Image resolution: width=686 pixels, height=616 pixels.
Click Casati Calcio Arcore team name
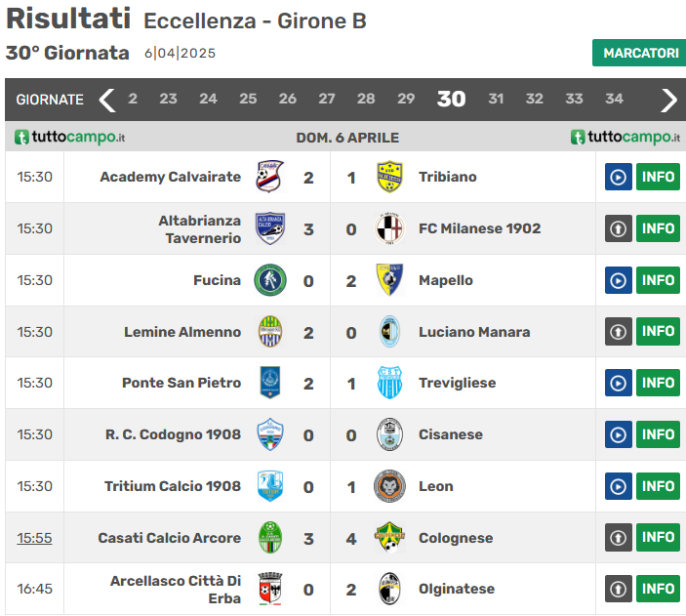(x=169, y=538)
